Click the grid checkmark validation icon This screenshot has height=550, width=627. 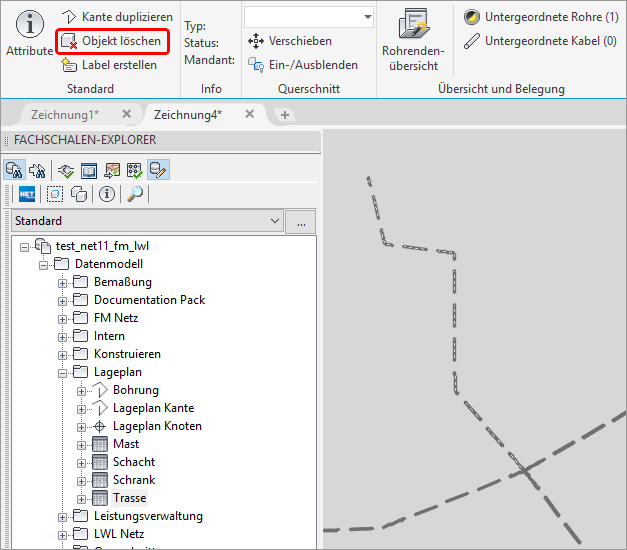pos(134,171)
